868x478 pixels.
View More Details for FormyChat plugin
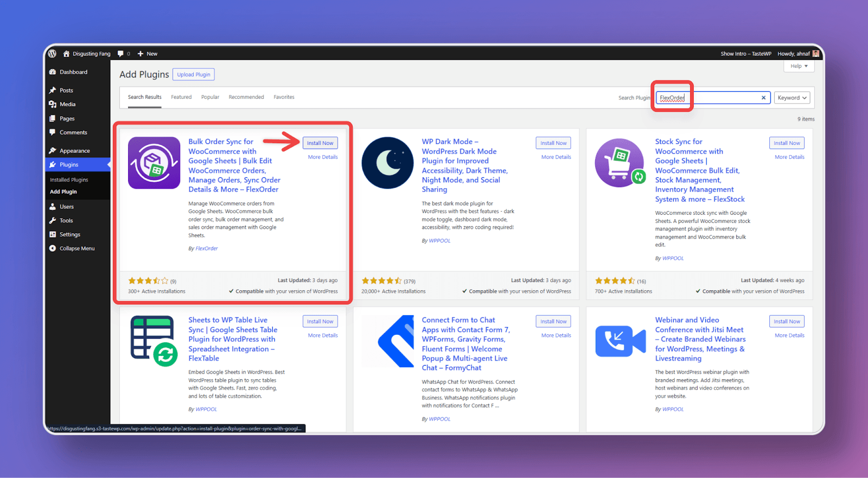[556, 335]
